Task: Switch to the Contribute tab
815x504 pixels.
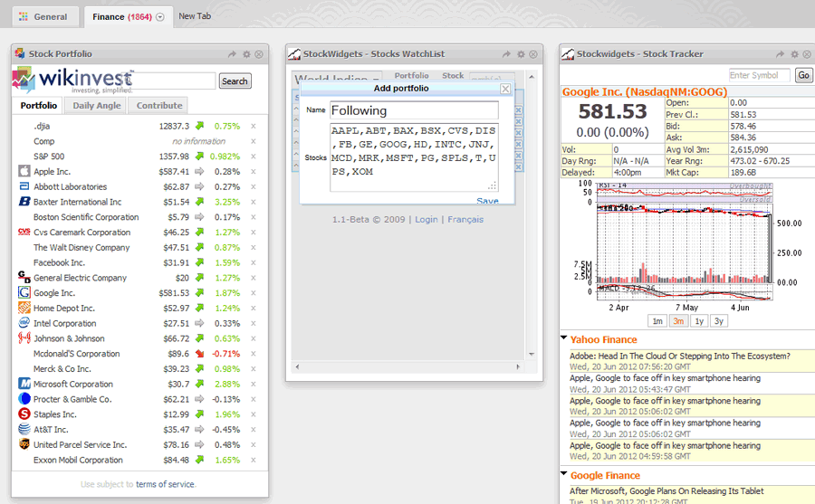Action: pos(159,106)
